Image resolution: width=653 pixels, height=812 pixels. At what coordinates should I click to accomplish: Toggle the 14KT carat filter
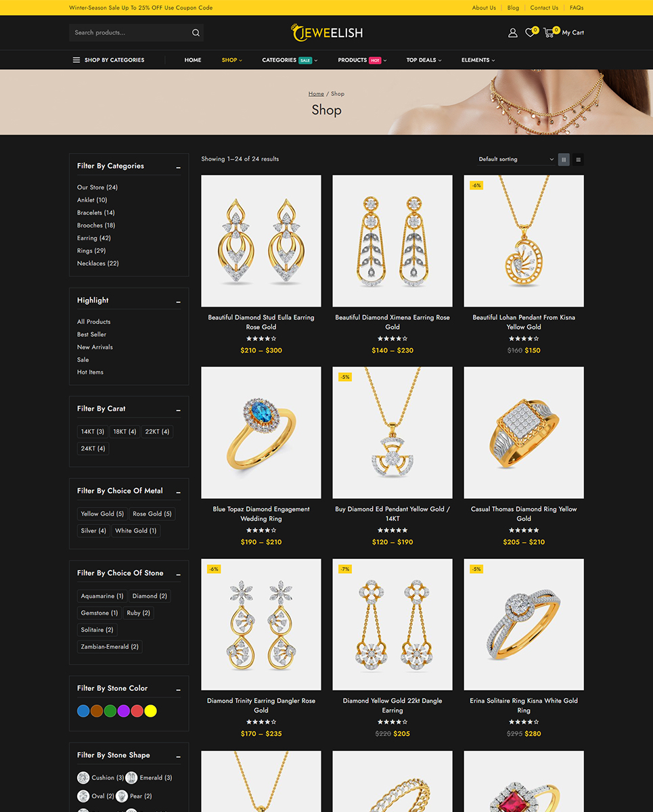[93, 432]
